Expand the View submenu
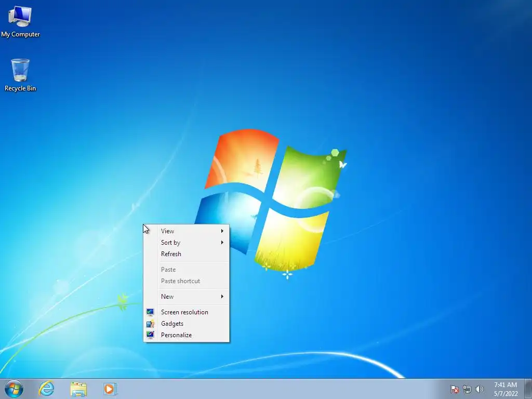The height and width of the screenshot is (399, 532). [187, 231]
